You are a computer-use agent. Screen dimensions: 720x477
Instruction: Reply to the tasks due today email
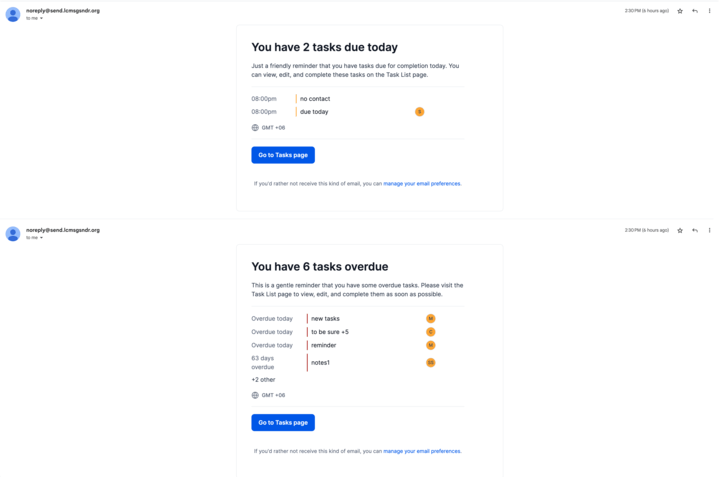(695, 11)
